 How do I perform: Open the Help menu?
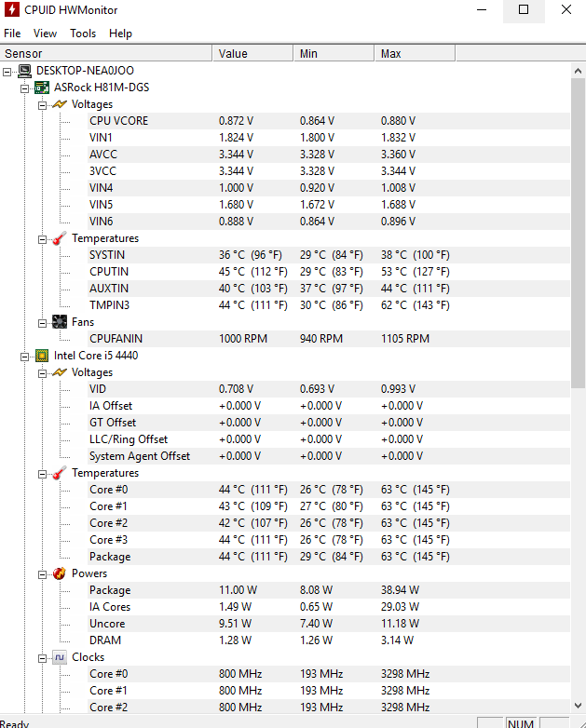click(120, 34)
